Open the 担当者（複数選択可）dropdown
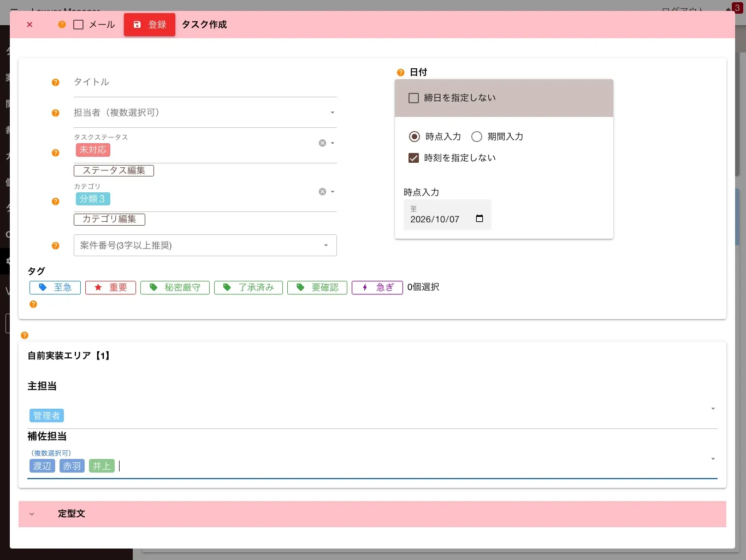Image resolution: width=746 pixels, height=560 pixels. 205,113
